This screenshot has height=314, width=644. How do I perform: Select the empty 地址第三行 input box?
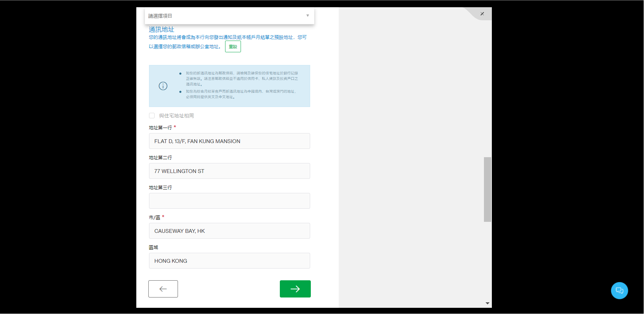pos(229,201)
